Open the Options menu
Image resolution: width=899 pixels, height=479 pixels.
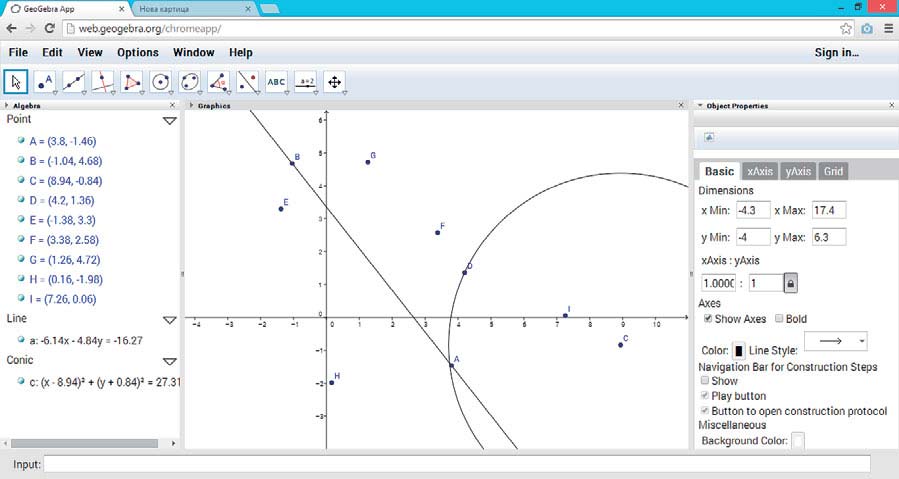(138, 52)
